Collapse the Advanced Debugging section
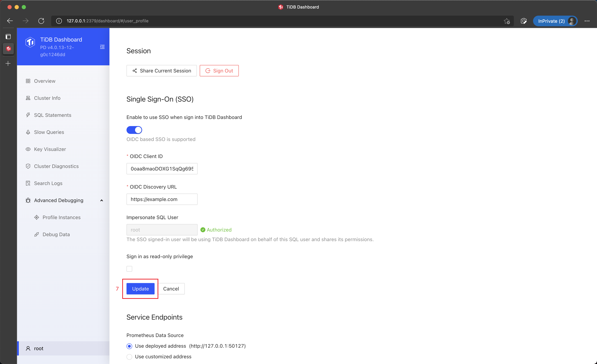 click(x=101, y=200)
